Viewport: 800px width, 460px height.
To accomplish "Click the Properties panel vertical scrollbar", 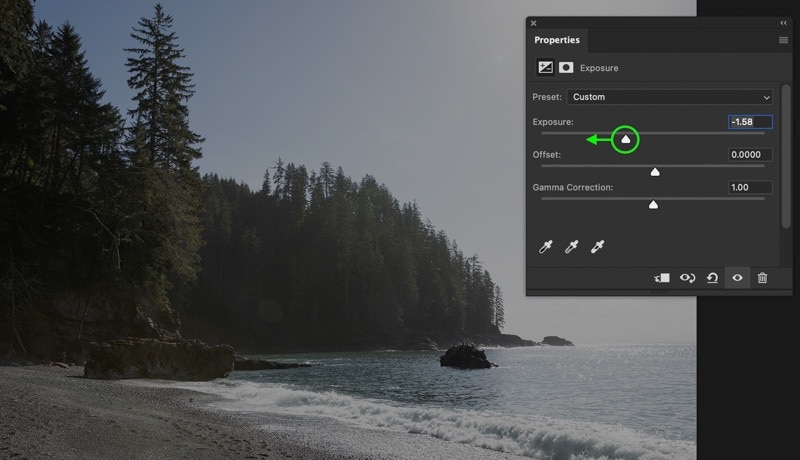I will [x=786, y=156].
